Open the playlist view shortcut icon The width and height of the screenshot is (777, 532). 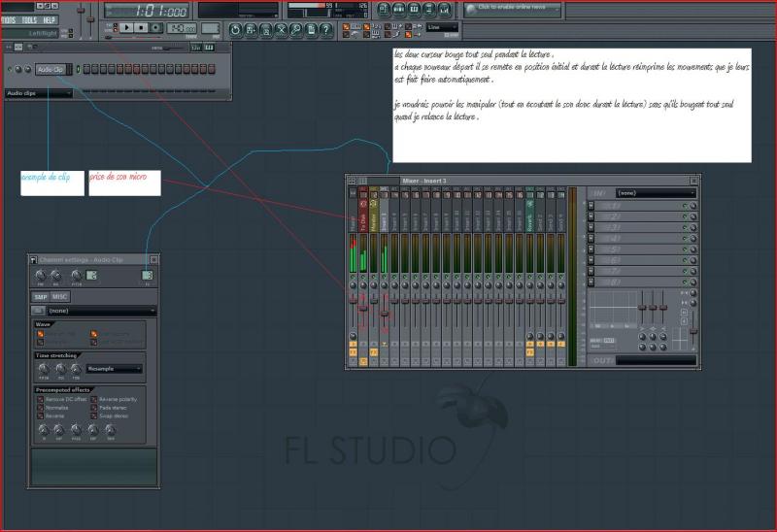384,9
